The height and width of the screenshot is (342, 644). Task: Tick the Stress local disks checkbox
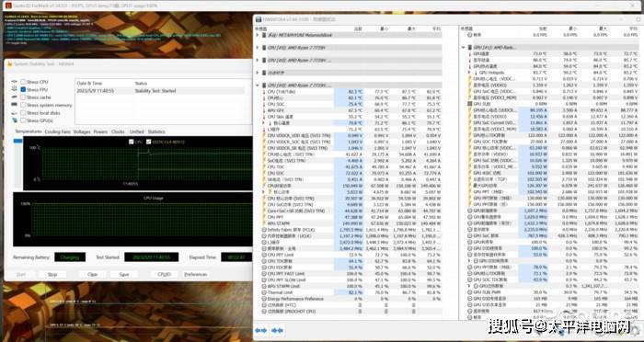[x=23, y=113]
